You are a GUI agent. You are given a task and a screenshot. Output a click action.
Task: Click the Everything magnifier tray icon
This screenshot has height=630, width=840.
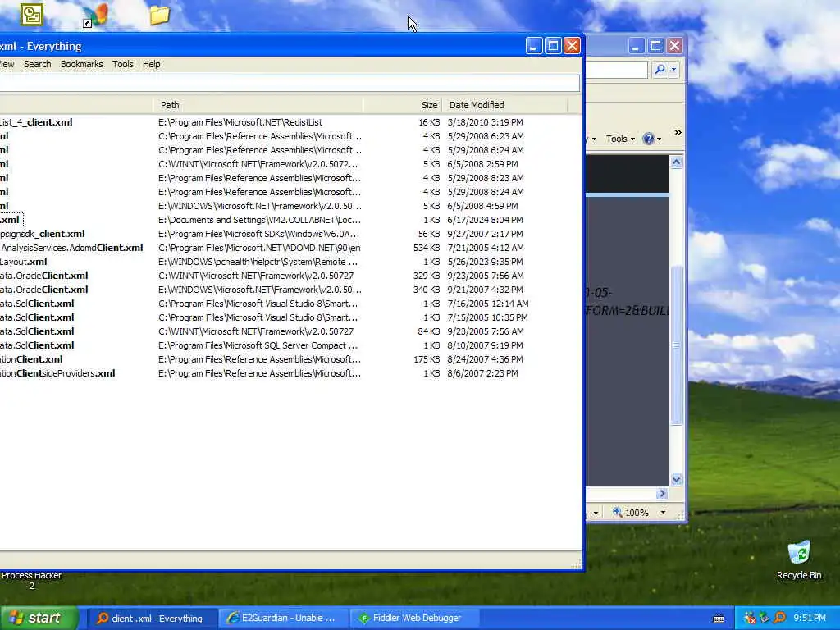point(779,618)
